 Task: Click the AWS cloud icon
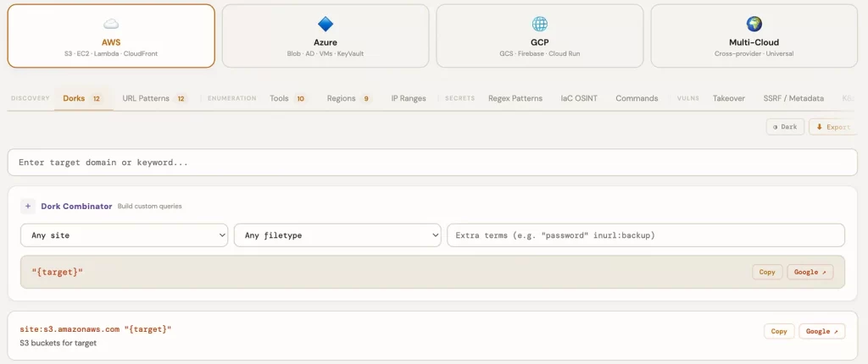pos(111,24)
